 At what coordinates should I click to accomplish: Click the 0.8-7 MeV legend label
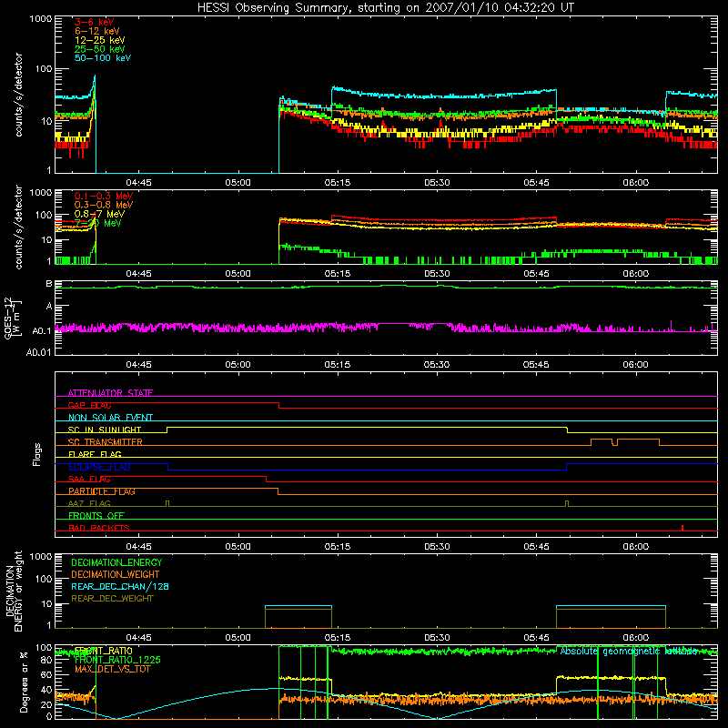tap(99, 214)
